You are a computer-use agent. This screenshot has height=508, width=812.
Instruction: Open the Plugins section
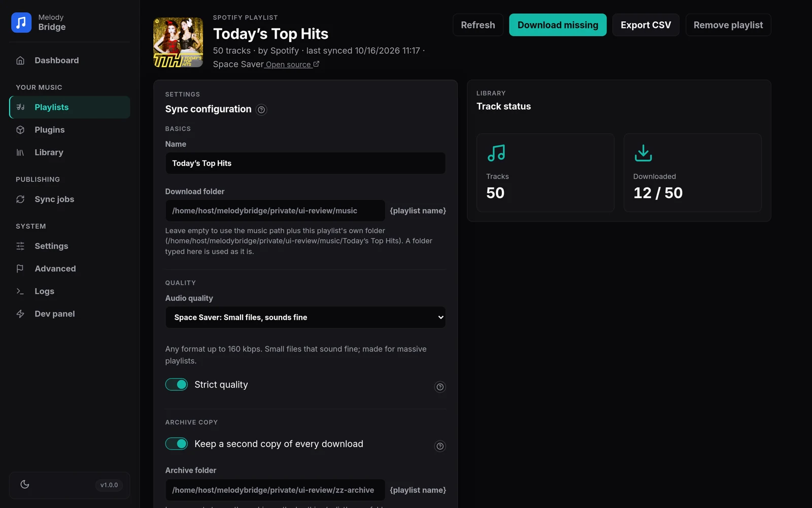tap(70, 130)
